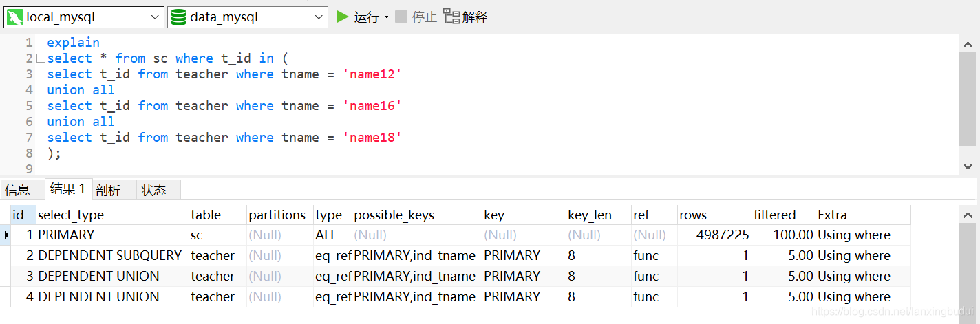The image size is (980, 324).
Task: Expand the Run button dropdown arrow
Action: click(386, 17)
